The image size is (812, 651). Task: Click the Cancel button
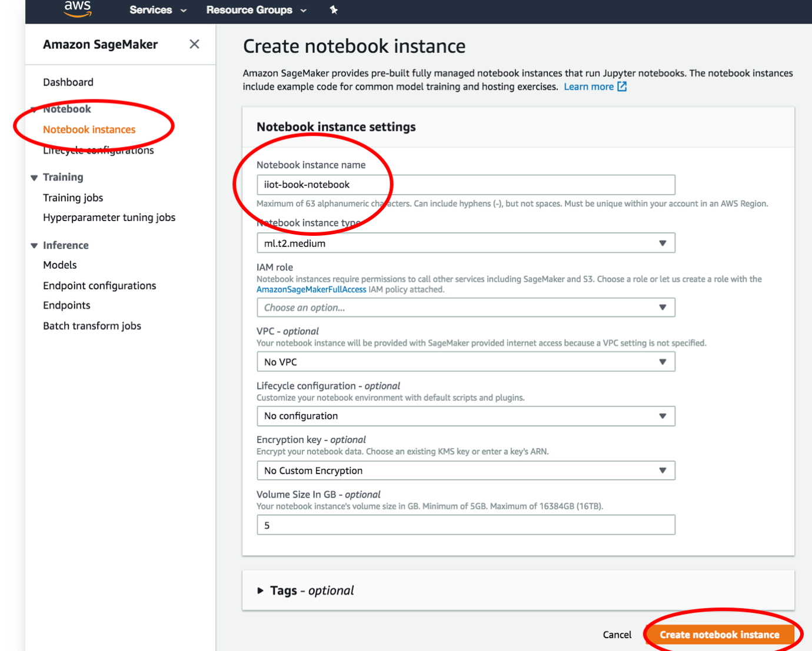coord(617,635)
